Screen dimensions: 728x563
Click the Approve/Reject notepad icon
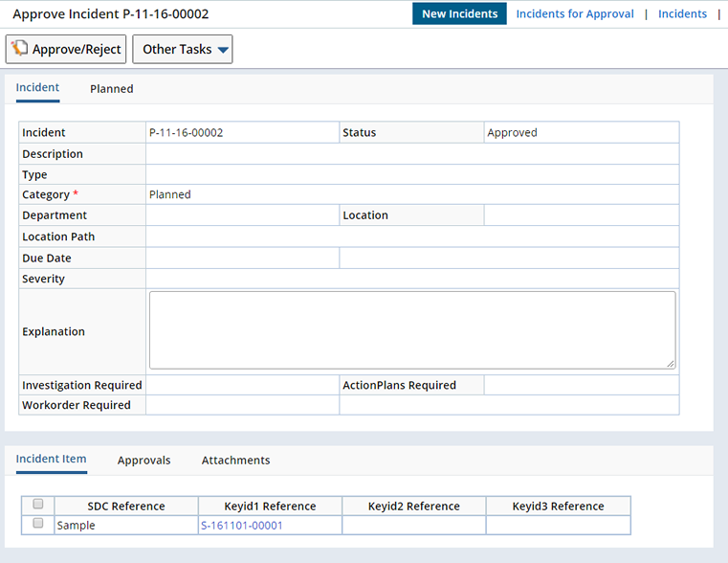coord(19,48)
